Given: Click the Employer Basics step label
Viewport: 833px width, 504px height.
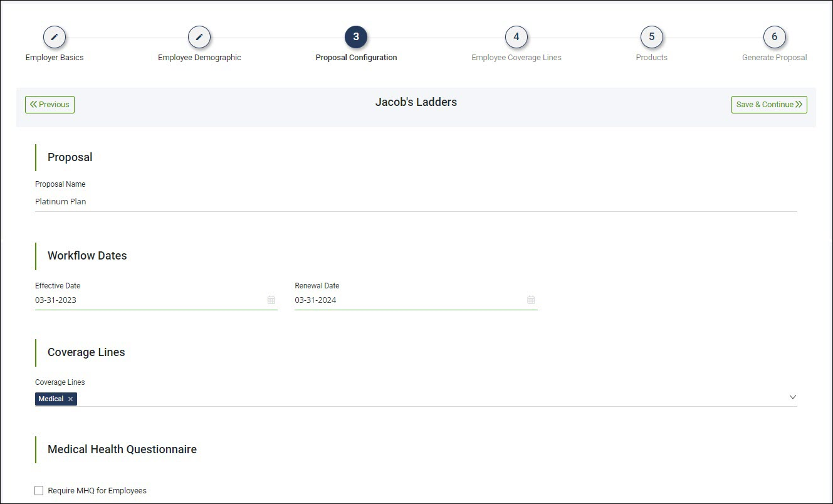Looking at the screenshot, I should tap(54, 57).
